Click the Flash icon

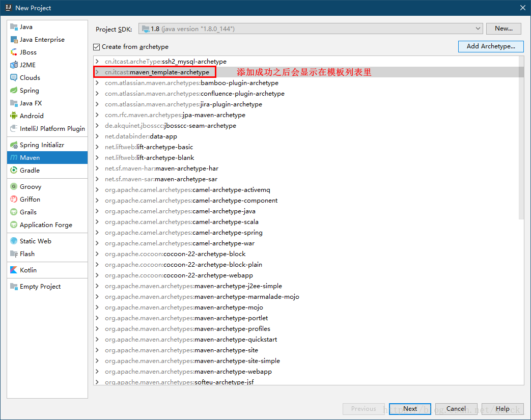tap(14, 254)
